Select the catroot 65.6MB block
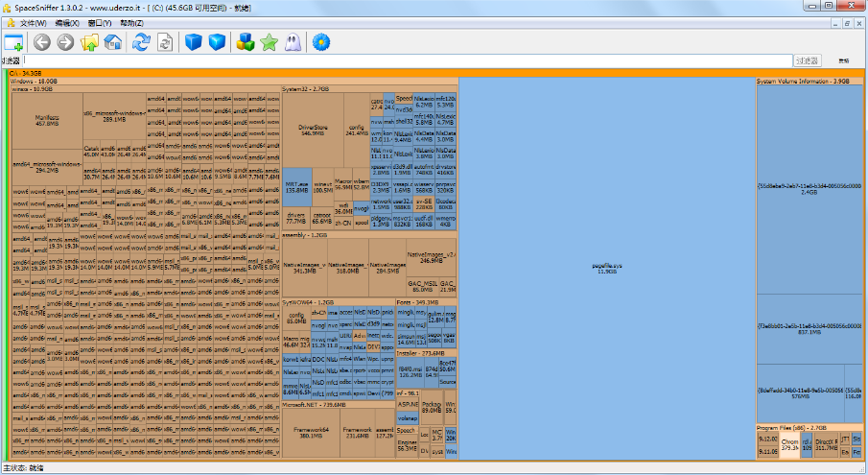The image size is (868, 475). coord(321,218)
